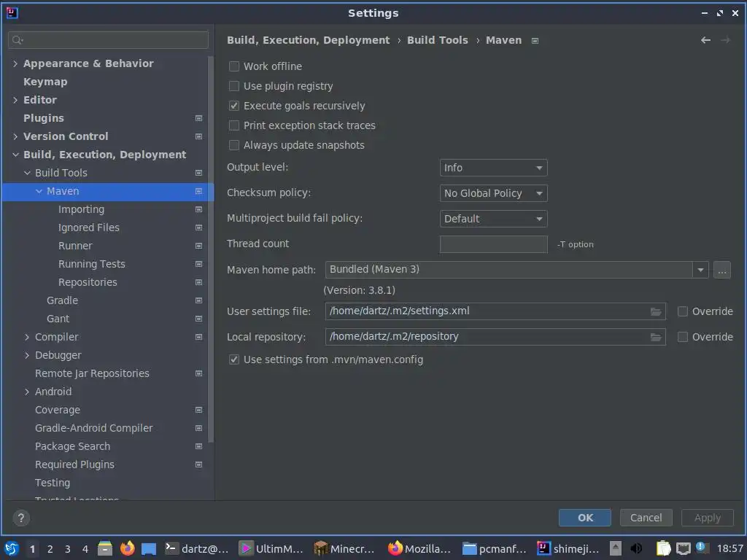The width and height of the screenshot is (747, 560).
Task: Enable Print exception stack traces
Action: (234, 125)
